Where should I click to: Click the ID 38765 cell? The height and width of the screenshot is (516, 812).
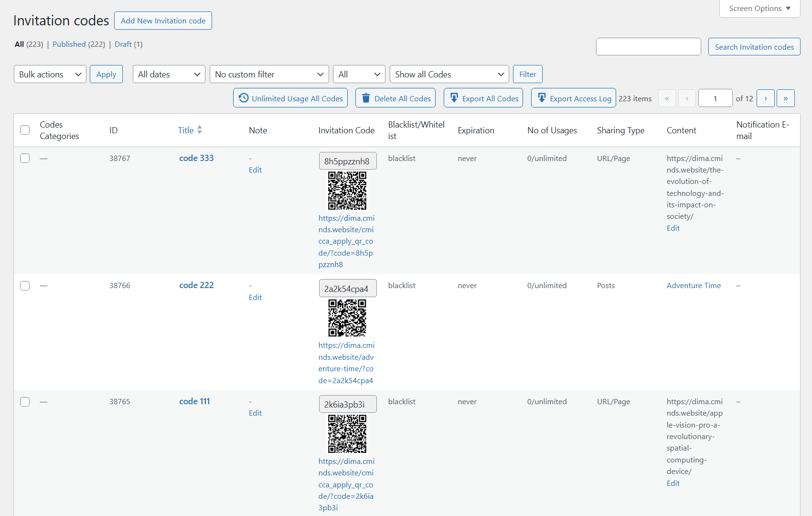click(x=119, y=401)
